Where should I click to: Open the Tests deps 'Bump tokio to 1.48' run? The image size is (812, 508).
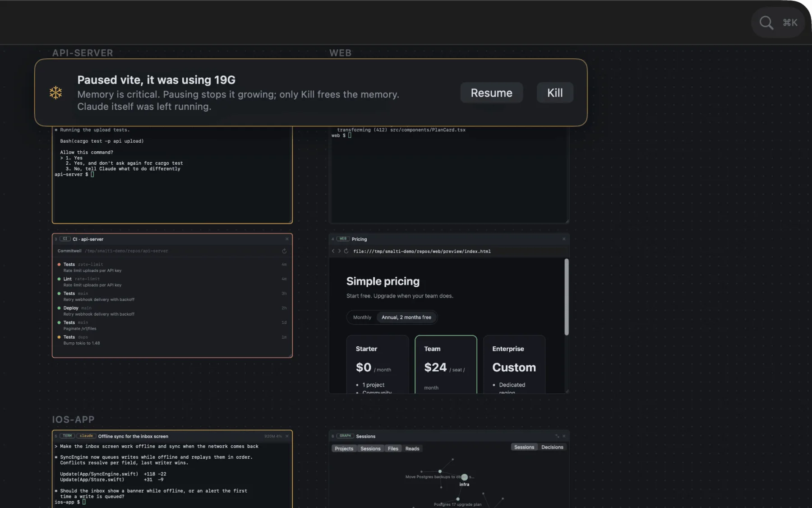(172, 340)
